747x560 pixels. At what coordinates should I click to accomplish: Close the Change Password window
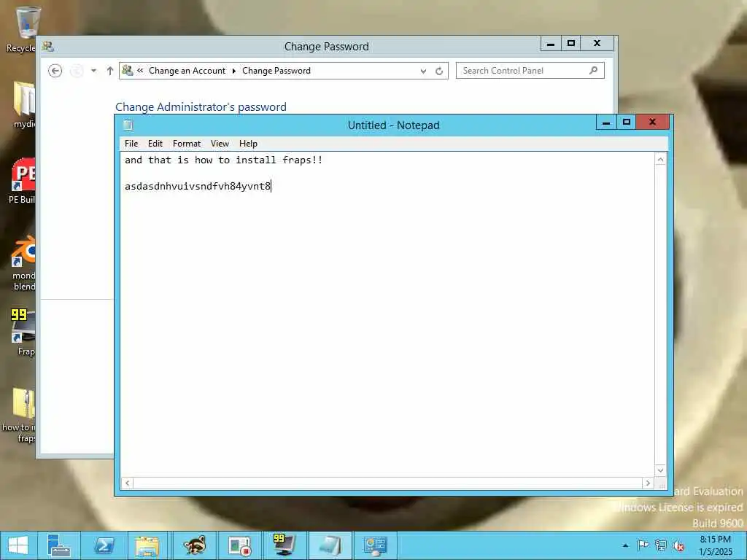(x=597, y=44)
